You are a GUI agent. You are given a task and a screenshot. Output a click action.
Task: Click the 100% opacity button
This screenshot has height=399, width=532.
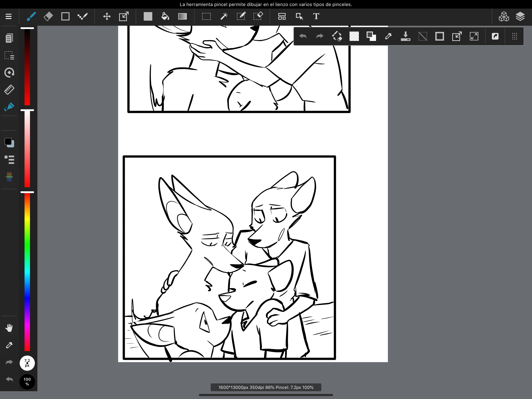[x=27, y=382]
